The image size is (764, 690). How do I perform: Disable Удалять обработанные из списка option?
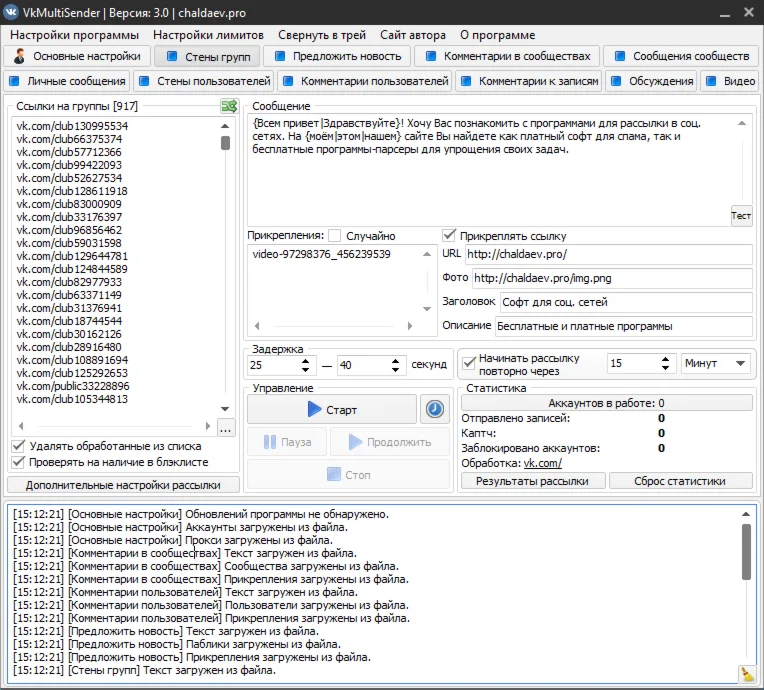click(19, 446)
